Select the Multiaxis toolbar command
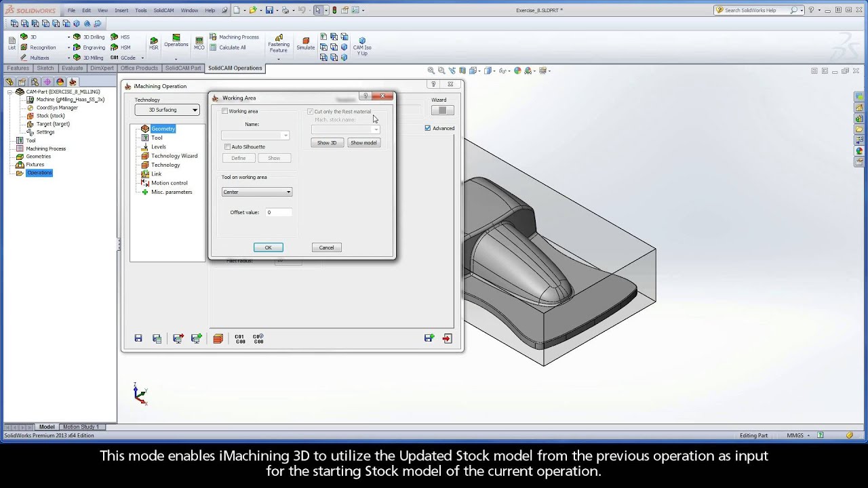Image resolution: width=868 pixels, height=488 pixels. coord(35,58)
